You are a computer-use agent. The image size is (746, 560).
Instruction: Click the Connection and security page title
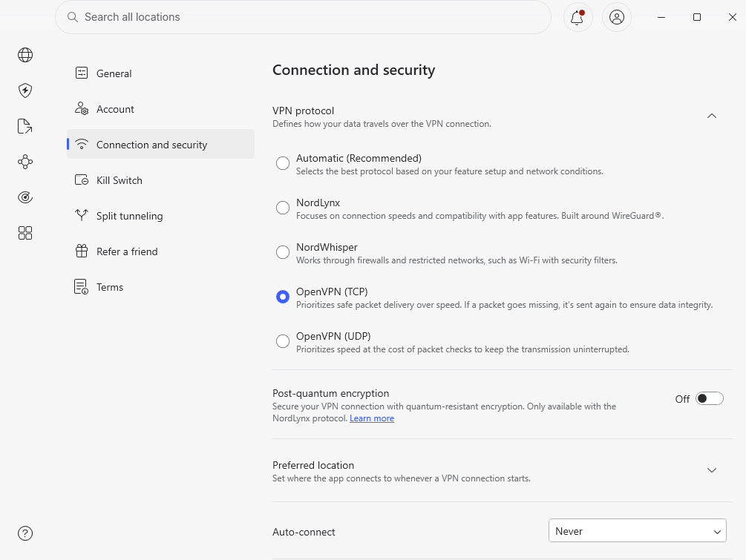coord(353,70)
